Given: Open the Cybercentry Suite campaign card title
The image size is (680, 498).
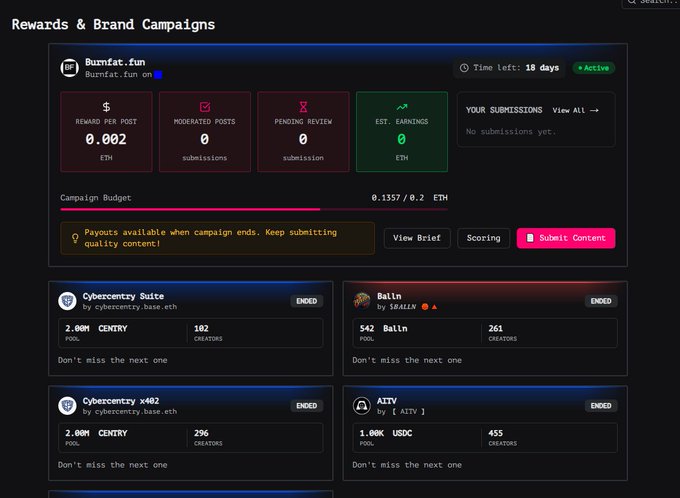Looking at the screenshot, I should tap(125, 296).
